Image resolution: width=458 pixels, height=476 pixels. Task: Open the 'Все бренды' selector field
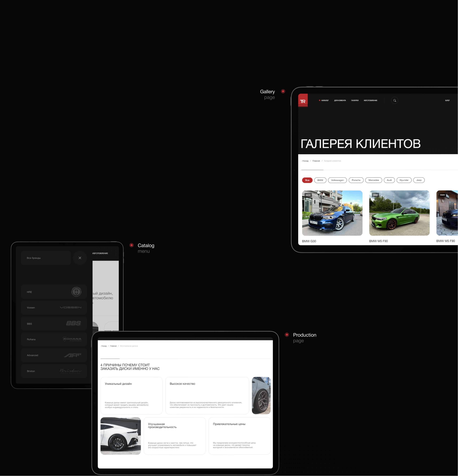46,258
